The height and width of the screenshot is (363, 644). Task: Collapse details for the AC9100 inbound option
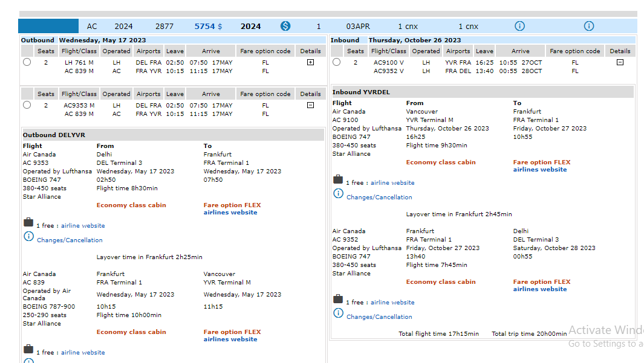[620, 62]
